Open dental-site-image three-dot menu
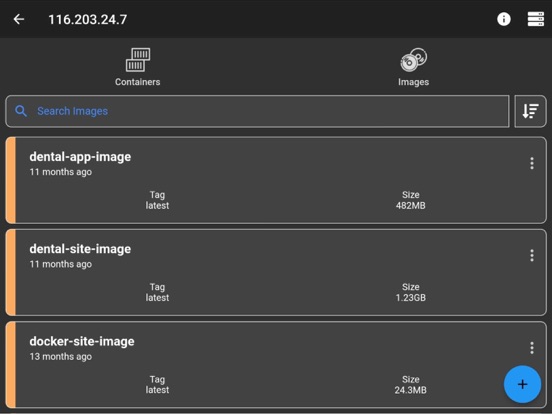This screenshot has height=414, width=552. (x=532, y=255)
